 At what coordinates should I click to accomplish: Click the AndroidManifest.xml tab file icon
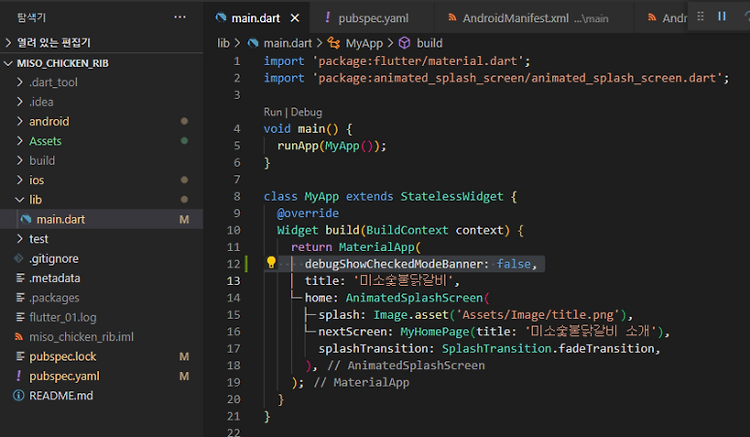coord(452,18)
